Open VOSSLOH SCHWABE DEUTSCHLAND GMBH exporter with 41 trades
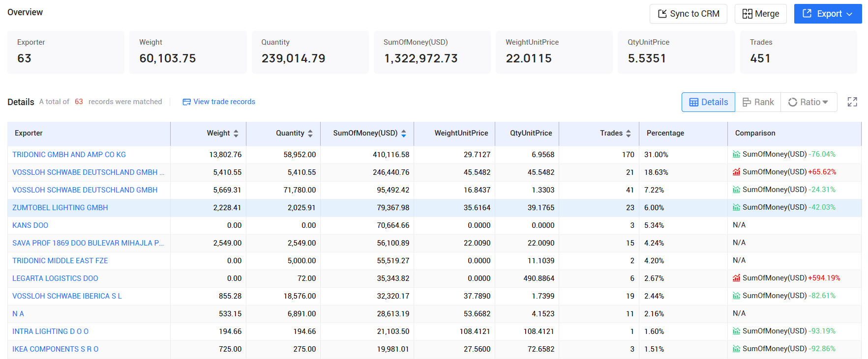This screenshot has width=868, height=359. (85, 190)
